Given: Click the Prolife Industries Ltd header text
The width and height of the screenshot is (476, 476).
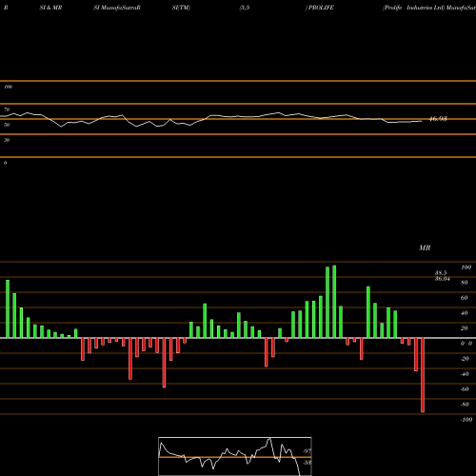Looking at the screenshot, I should 413,8.
